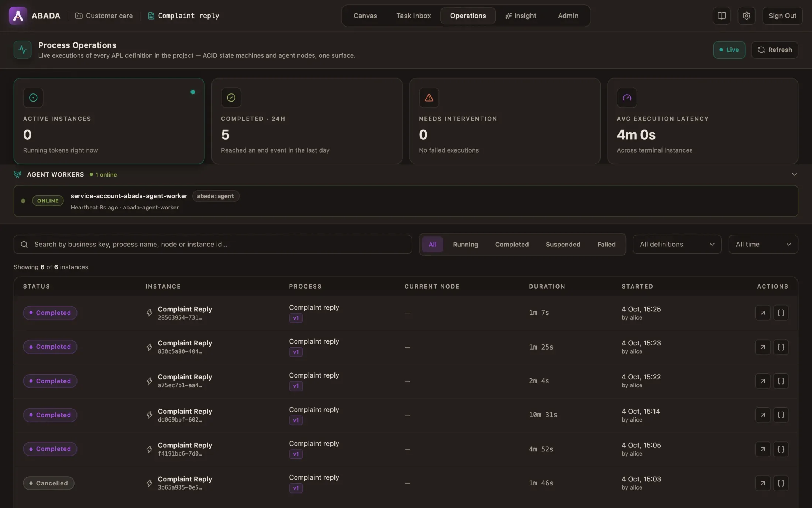This screenshot has width=812, height=508.
Task: Open the settings gear icon
Action: click(746, 16)
